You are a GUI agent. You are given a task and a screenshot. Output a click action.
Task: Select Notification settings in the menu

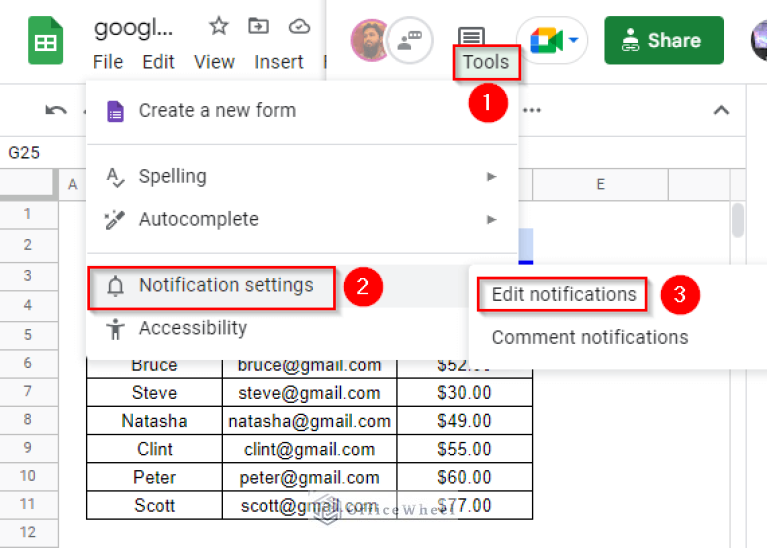[x=226, y=286]
